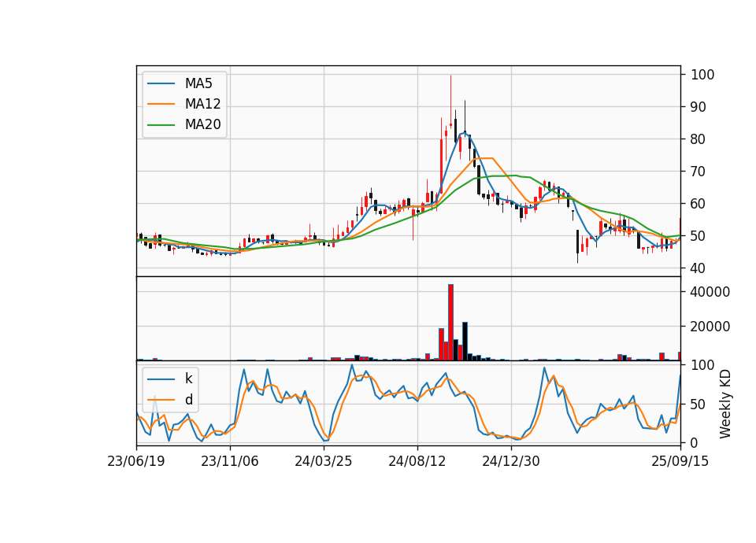The width and height of the screenshot is (756, 543).
Task: Click the blue k legend line sample
Action: tap(161, 379)
